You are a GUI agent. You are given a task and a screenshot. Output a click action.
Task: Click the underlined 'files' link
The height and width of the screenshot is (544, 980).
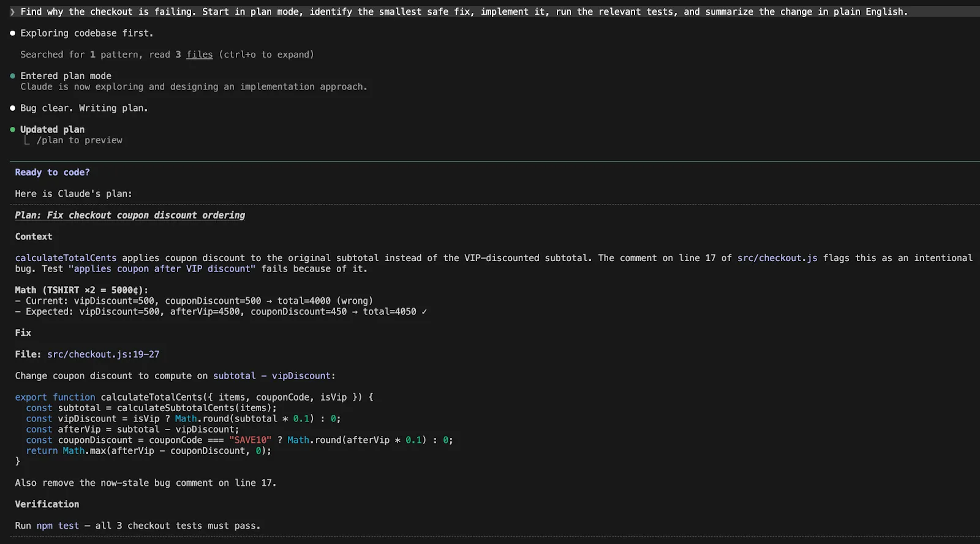pos(200,55)
